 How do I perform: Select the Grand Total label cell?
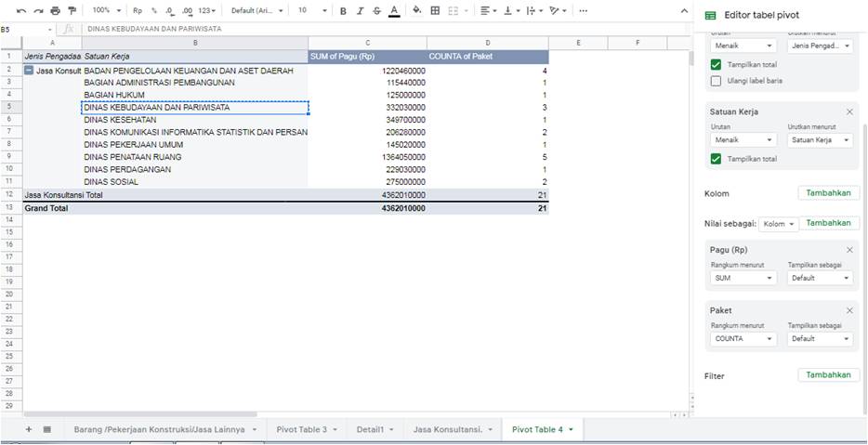(x=52, y=208)
